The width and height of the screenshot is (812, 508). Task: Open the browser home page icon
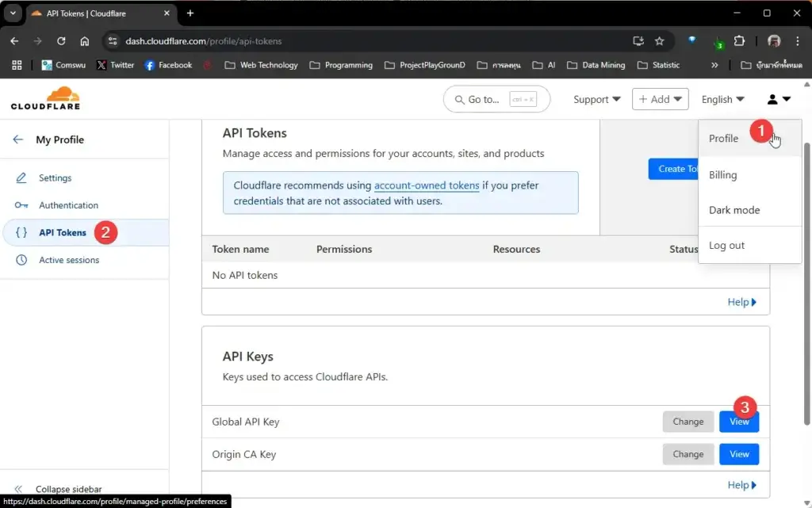click(x=84, y=41)
